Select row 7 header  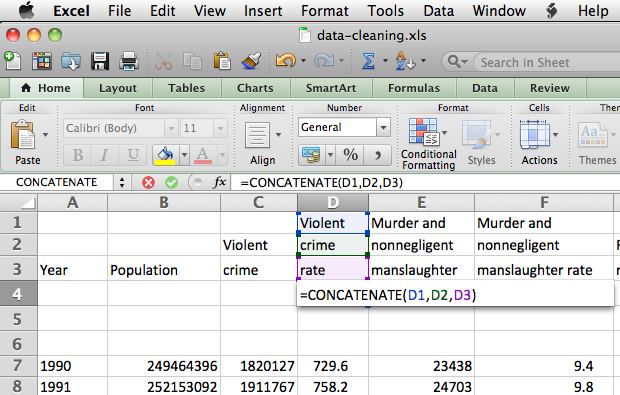[18, 366]
